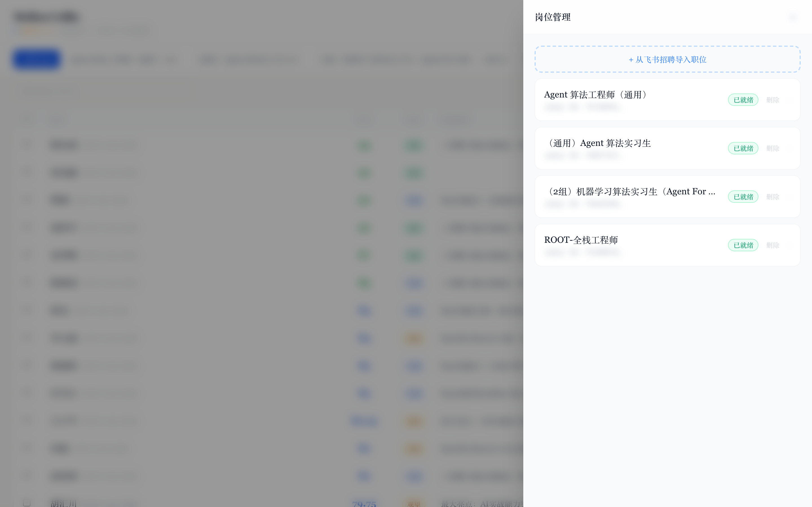Click the 观望 status tag

pos(413,504)
